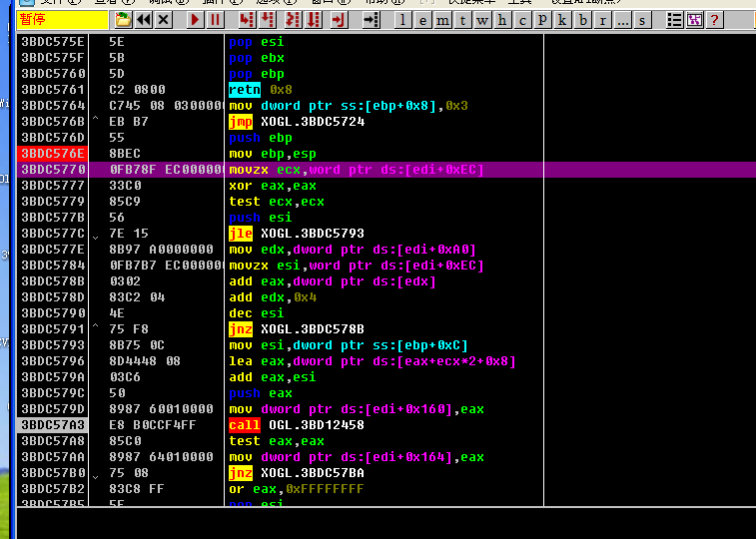
Task: Click the Execute Till Return icon
Action: tap(339, 20)
